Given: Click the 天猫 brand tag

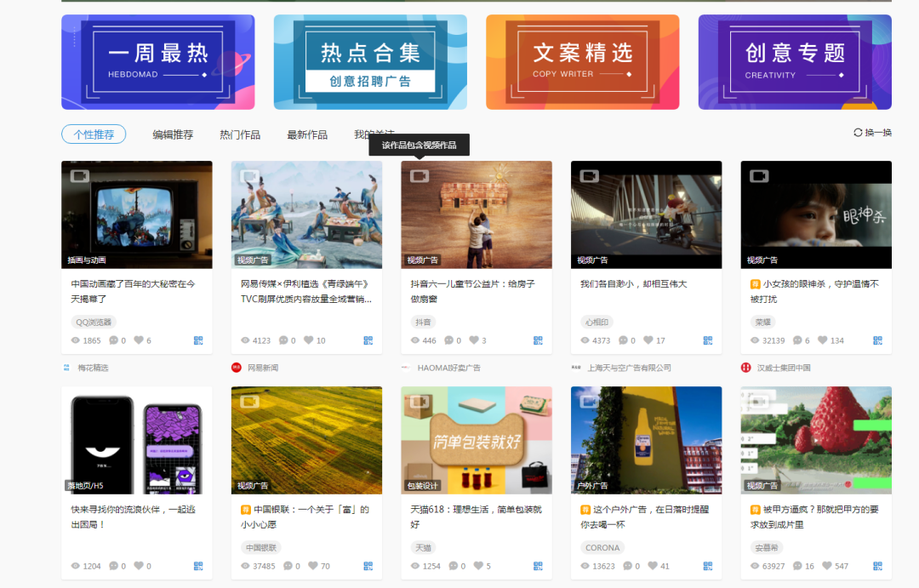Looking at the screenshot, I should tap(423, 547).
